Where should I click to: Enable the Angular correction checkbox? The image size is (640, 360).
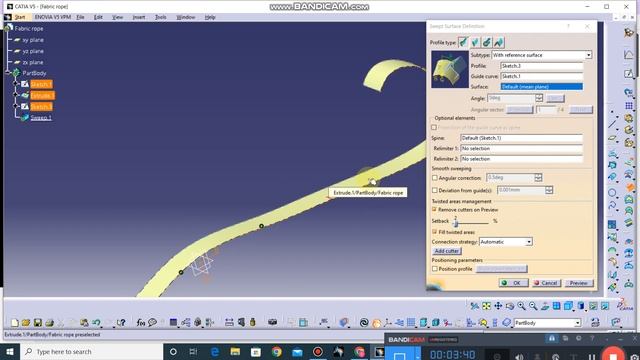(x=435, y=178)
